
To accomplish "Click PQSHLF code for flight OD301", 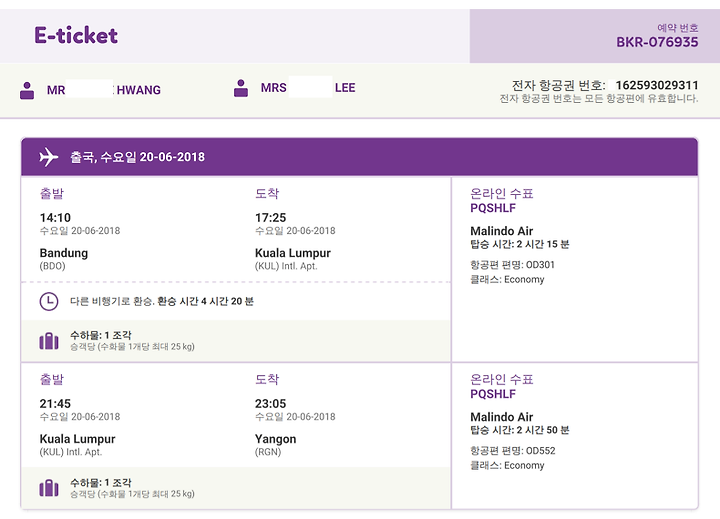I will point(493,208).
